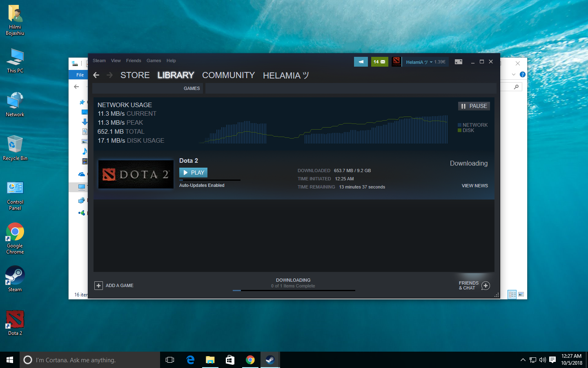Open Friends & Chat panel

coord(474,285)
